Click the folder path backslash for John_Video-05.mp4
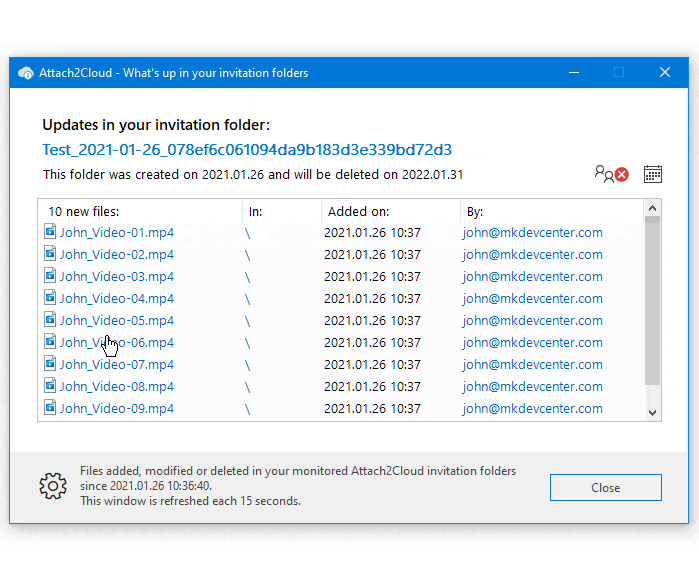699x580 pixels. [x=247, y=321]
